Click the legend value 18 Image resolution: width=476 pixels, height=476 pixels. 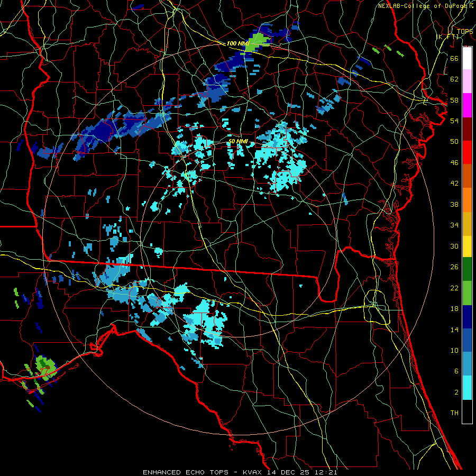pyautogui.click(x=454, y=309)
